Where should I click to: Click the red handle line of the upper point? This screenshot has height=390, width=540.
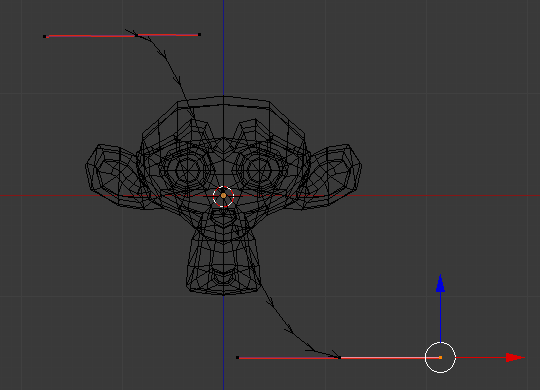[x=122, y=35]
